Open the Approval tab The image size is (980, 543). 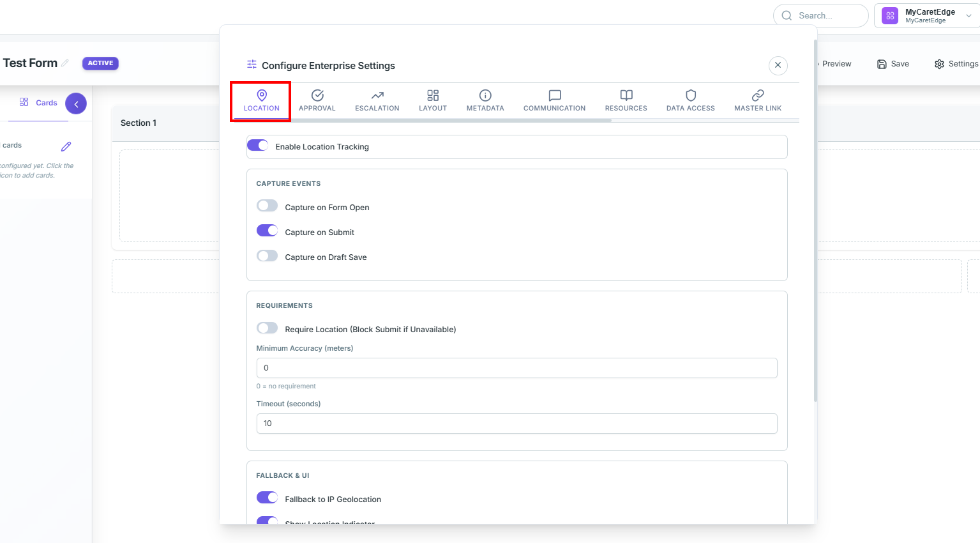click(317, 101)
